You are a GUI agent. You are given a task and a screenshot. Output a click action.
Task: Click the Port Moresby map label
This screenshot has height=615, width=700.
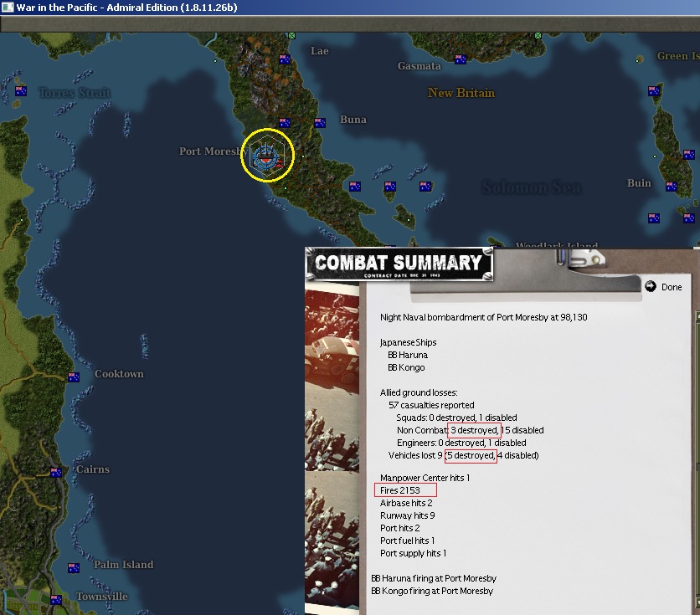213,151
